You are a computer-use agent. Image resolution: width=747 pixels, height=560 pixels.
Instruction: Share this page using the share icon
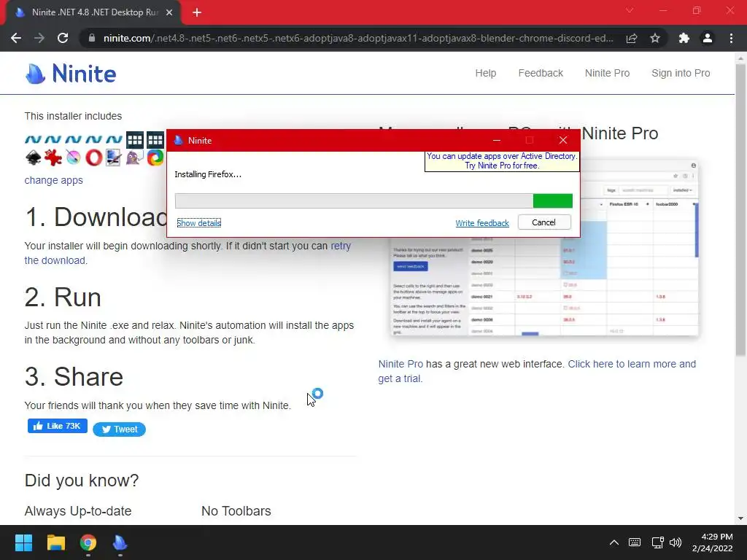coord(632,38)
